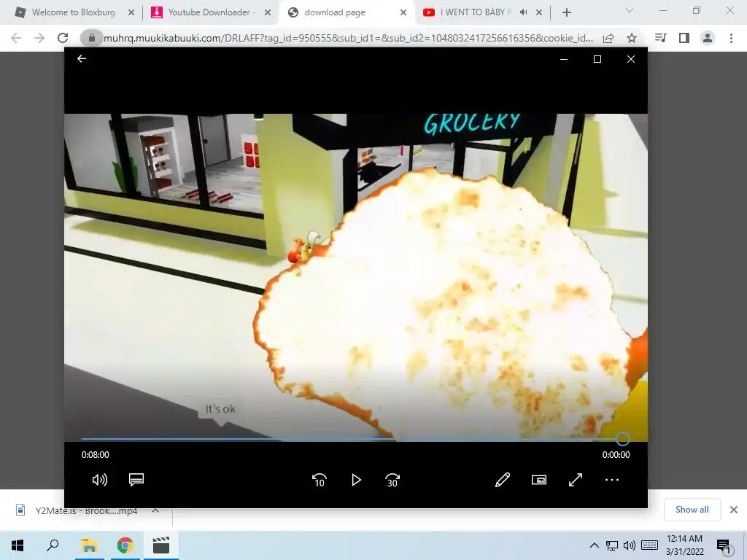Open Chrome from the taskbar
This screenshot has height=560, width=747.
click(125, 545)
